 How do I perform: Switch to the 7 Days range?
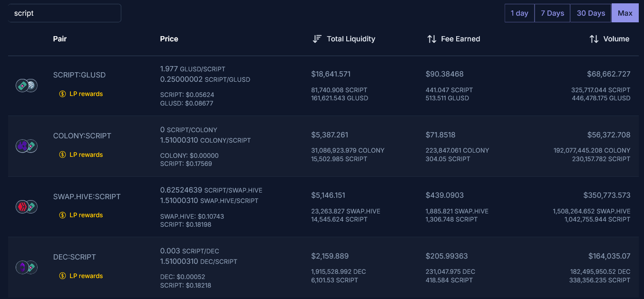[552, 13]
